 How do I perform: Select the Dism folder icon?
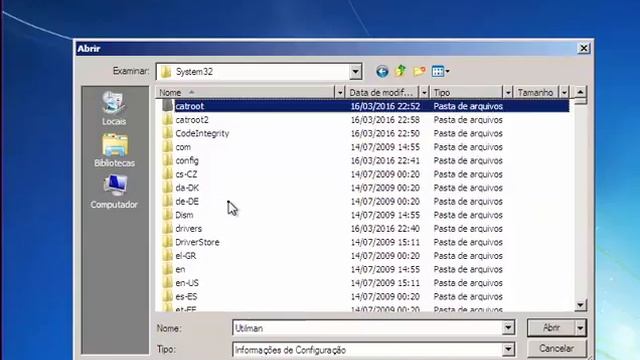(167, 215)
